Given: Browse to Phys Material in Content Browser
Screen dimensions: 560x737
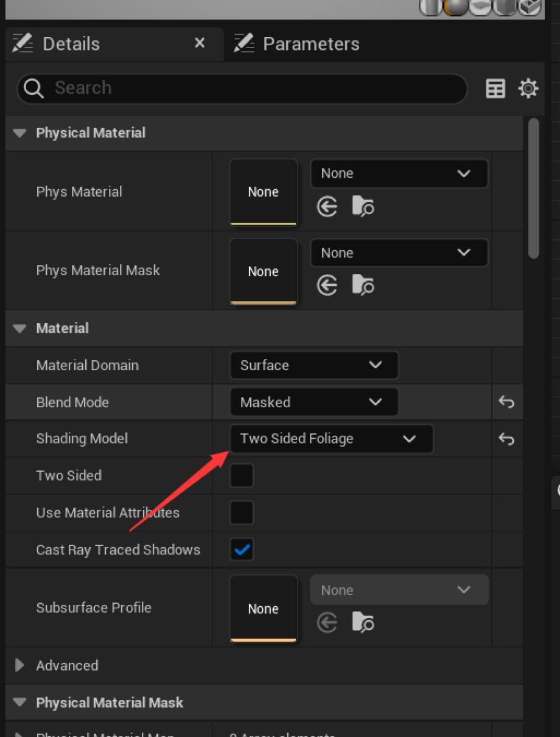Looking at the screenshot, I should pos(363,207).
